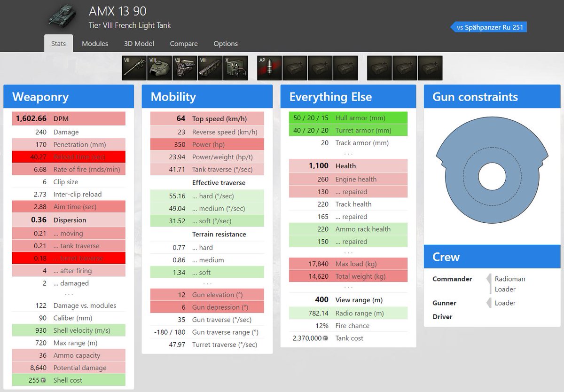Select the Track armor (mm) row
Screen dimensions: 564x392
(348, 143)
